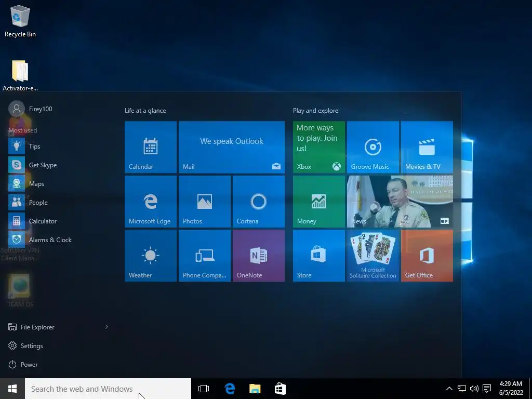Open Calculator from Most used list

pyautogui.click(x=58, y=221)
